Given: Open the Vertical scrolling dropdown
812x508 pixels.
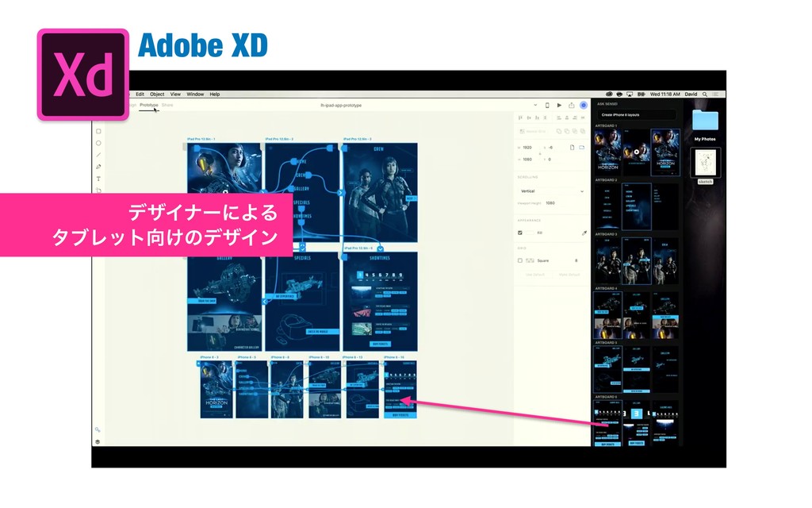Looking at the screenshot, I should point(552,191).
